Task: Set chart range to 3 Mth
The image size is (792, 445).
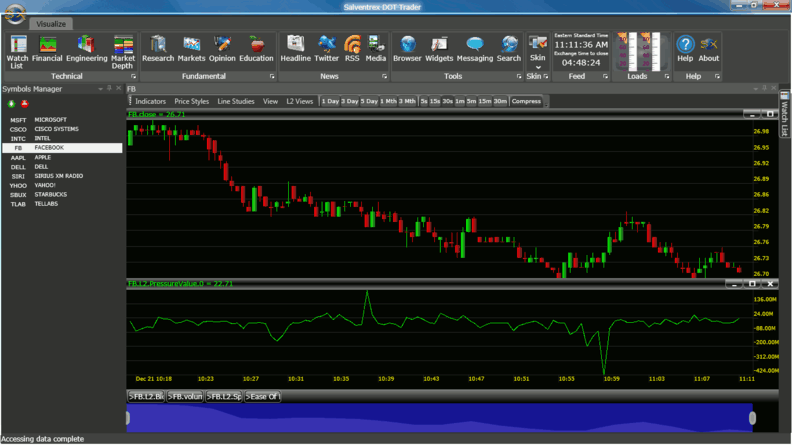Action: click(x=407, y=102)
